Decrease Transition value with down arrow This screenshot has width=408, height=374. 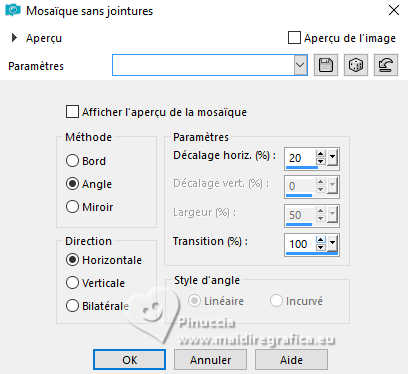321,247
